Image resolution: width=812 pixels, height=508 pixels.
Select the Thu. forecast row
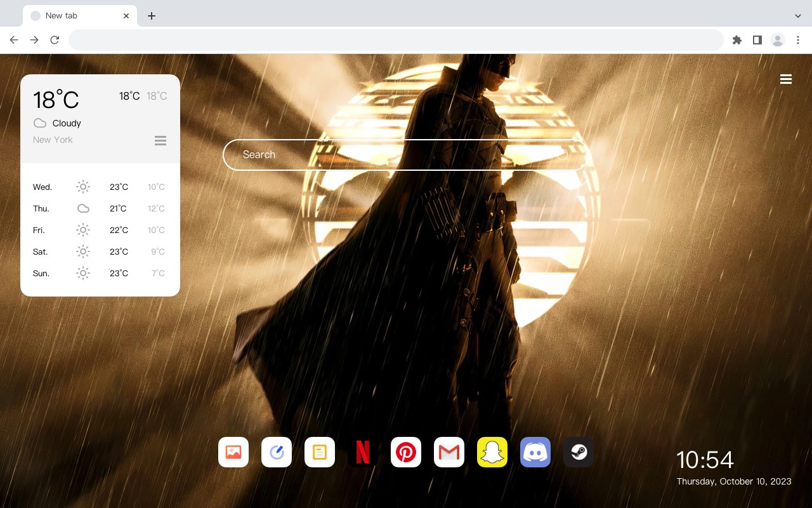coord(100,208)
